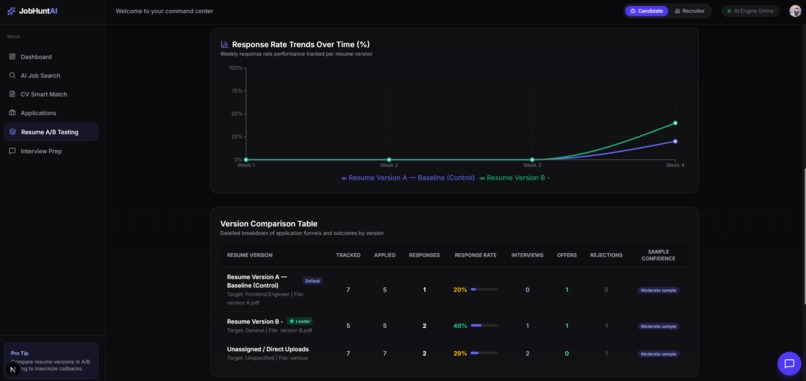This screenshot has width=806, height=381.
Task: Select Resume Version A — Baseline row title
Action: click(257, 281)
